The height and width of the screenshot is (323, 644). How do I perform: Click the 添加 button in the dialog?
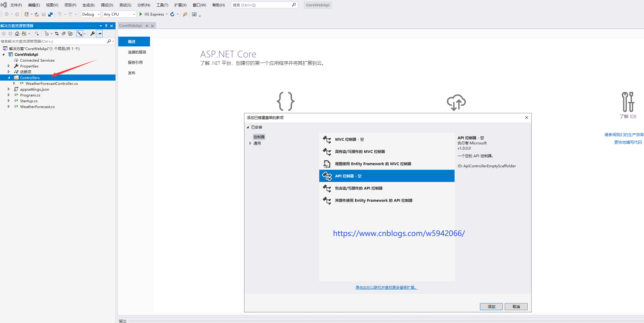pyautogui.click(x=491, y=307)
